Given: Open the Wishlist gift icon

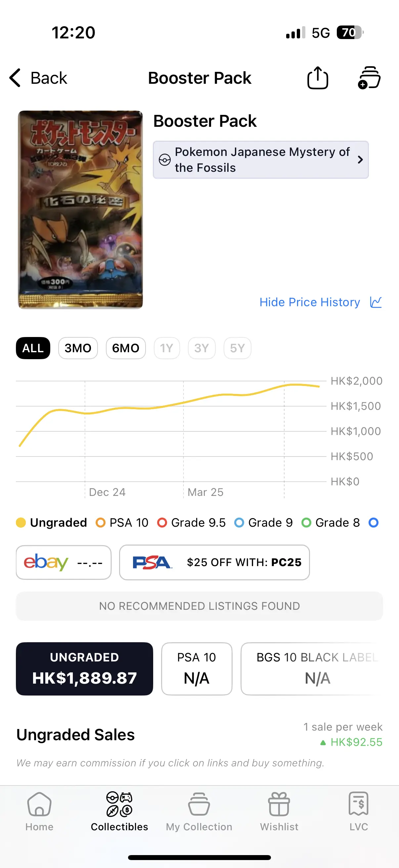Looking at the screenshot, I should [x=279, y=804].
